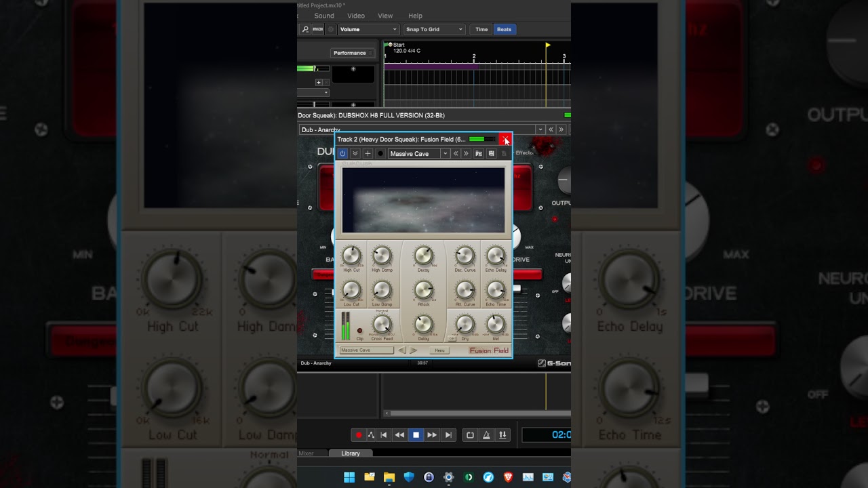Click the Echo Delay knob in Fusion Field
The height and width of the screenshot is (488, 868).
[x=496, y=256]
